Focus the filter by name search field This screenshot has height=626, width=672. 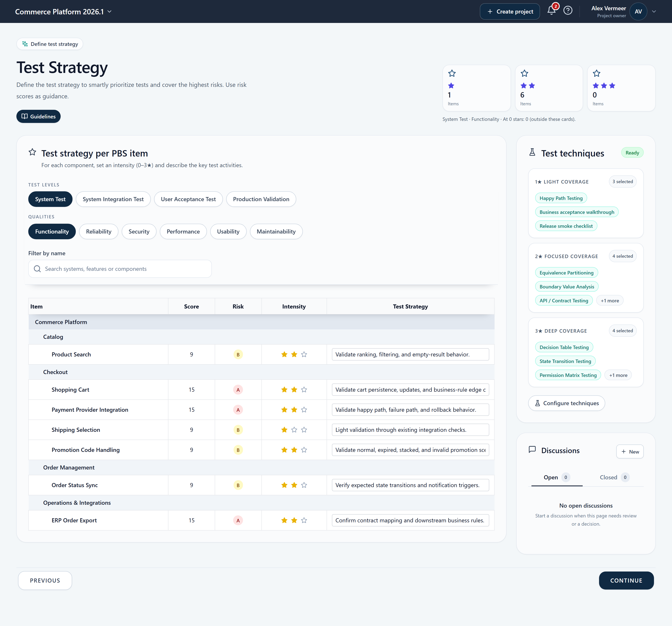pos(120,269)
